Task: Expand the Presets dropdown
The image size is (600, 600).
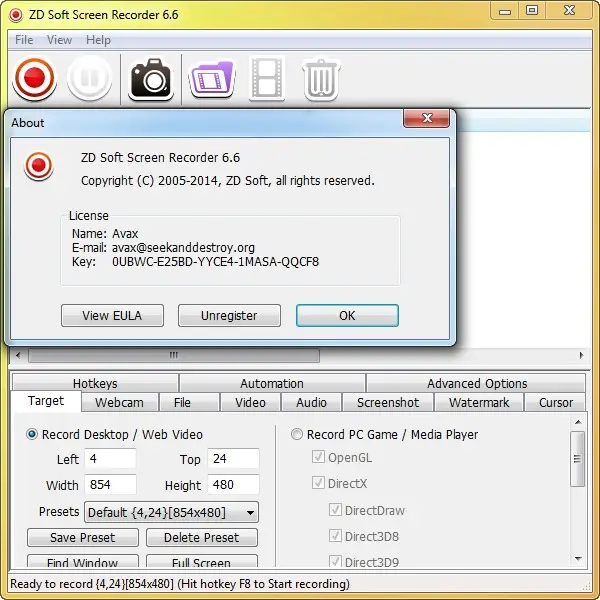Action: click(171, 512)
